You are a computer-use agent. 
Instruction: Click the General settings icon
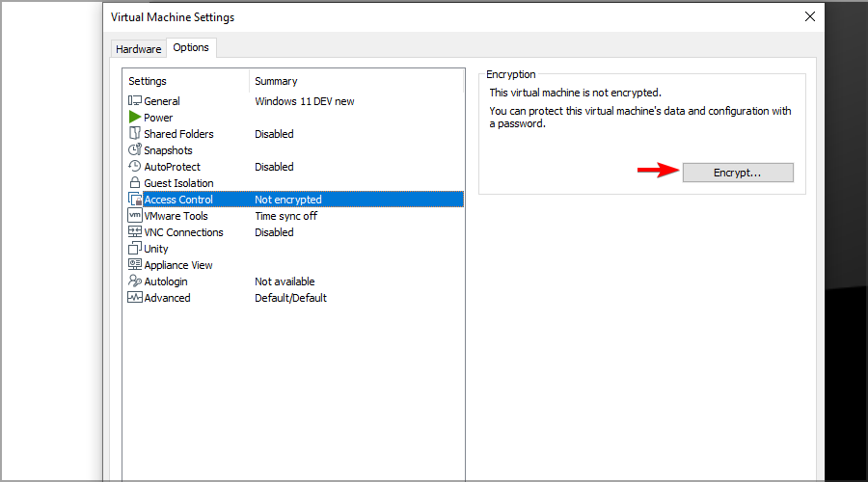[135, 101]
